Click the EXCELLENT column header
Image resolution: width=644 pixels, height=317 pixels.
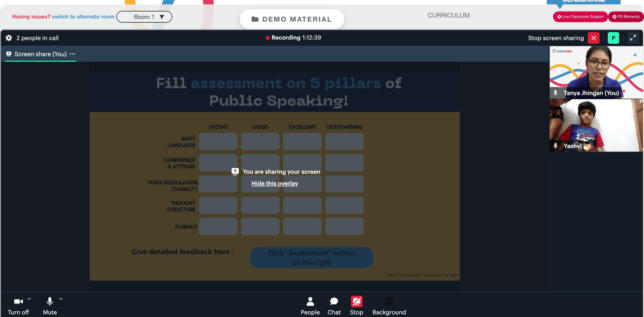pyautogui.click(x=302, y=127)
